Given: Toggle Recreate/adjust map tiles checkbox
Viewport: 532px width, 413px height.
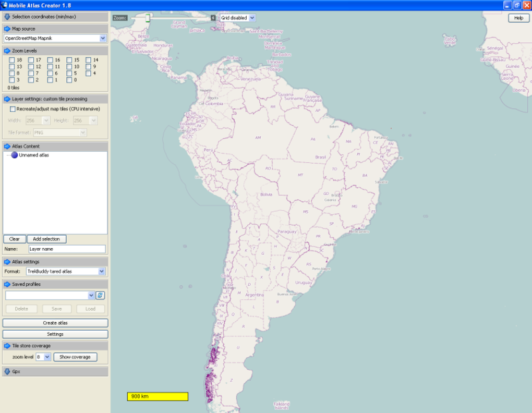Looking at the screenshot, I should pos(13,109).
